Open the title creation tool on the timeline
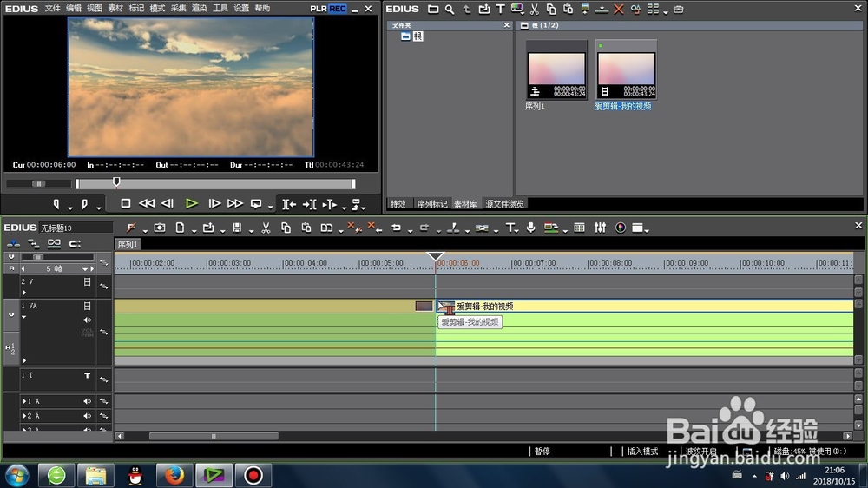Viewport: 868px width, 488px height. point(510,228)
